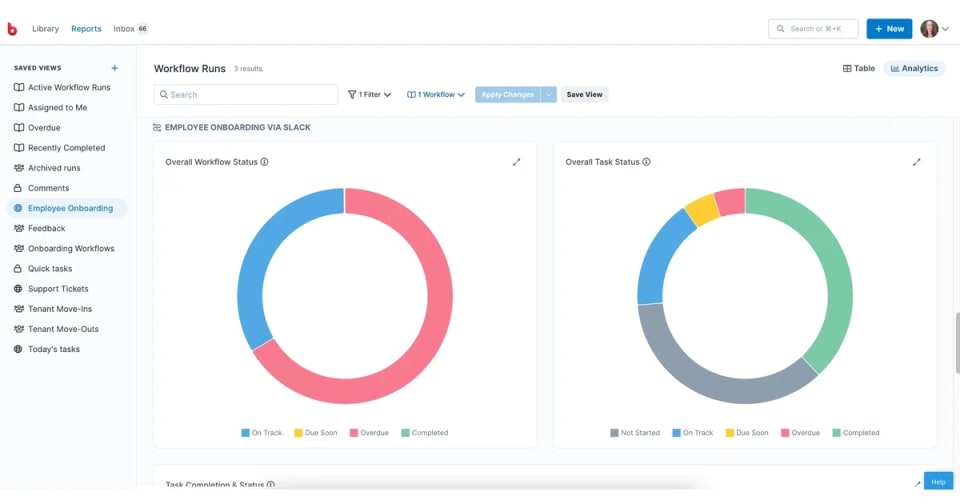The width and height of the screenshot is (960, 504).
Task: Open the Inbox with 66 items
Action: tap(130, 29)
